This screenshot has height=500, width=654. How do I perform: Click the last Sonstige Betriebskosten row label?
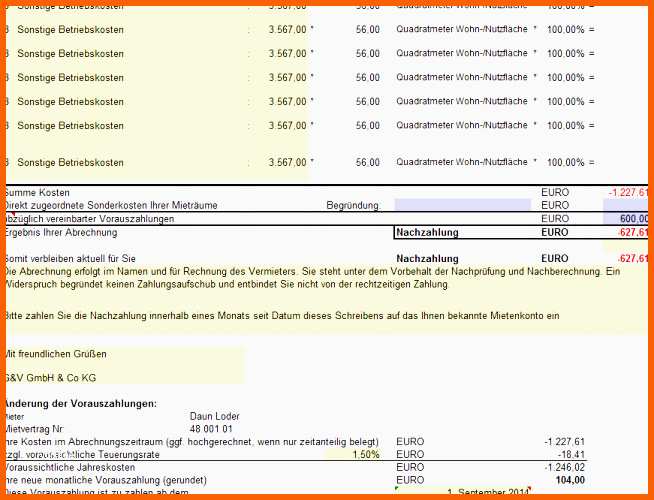[x=70, y=162]
